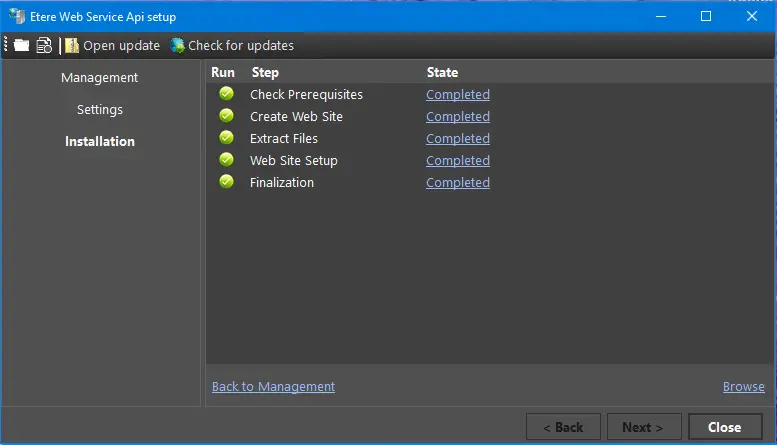
Task: View Completed state of Extract Files
Action: [x=457, y=139]
